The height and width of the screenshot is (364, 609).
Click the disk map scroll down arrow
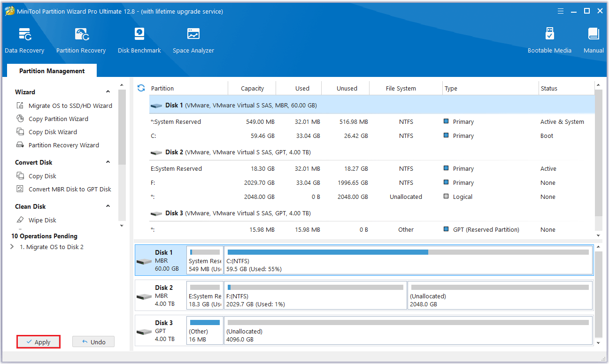point(598,343)
